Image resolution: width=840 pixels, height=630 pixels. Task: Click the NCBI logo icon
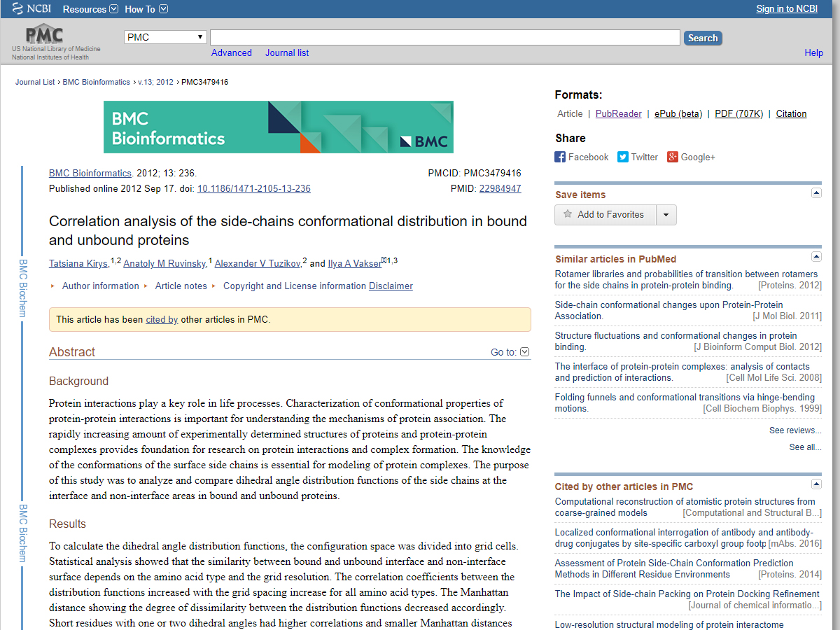[17, 9]
